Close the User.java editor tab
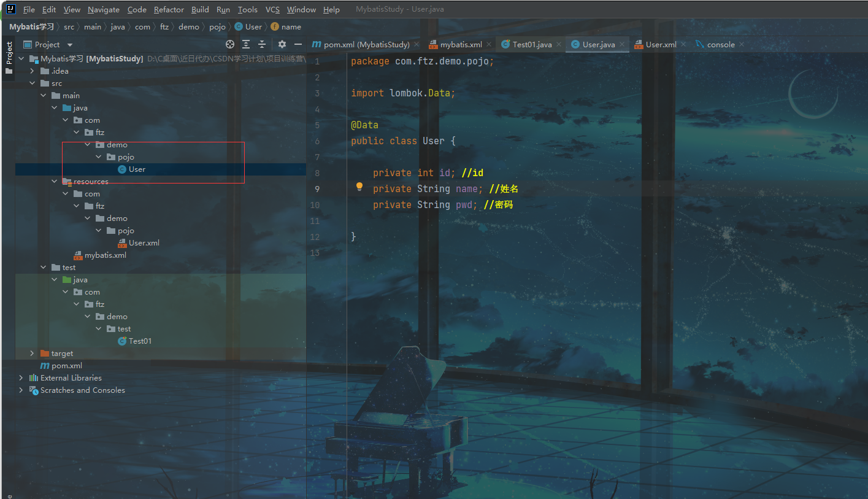 (622, 44)
